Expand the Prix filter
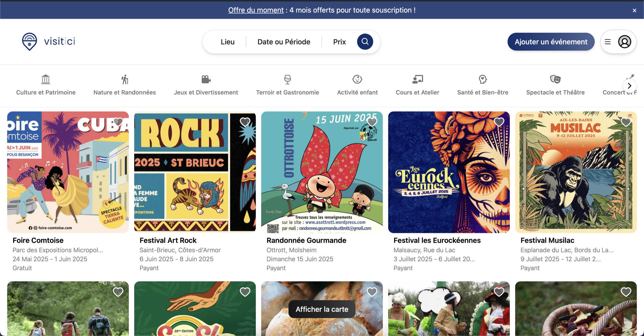644x336 pixels. pos(339,42)
